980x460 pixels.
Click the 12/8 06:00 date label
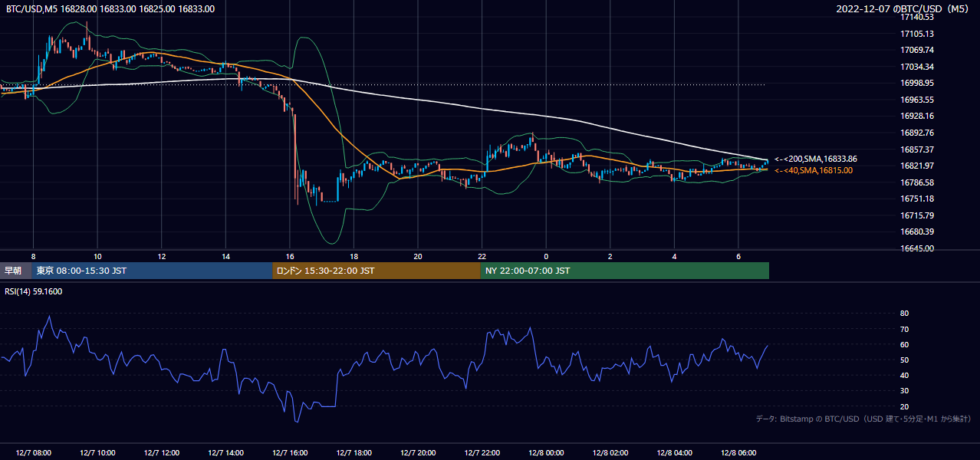pyautogui.click(x=738, y=452)
